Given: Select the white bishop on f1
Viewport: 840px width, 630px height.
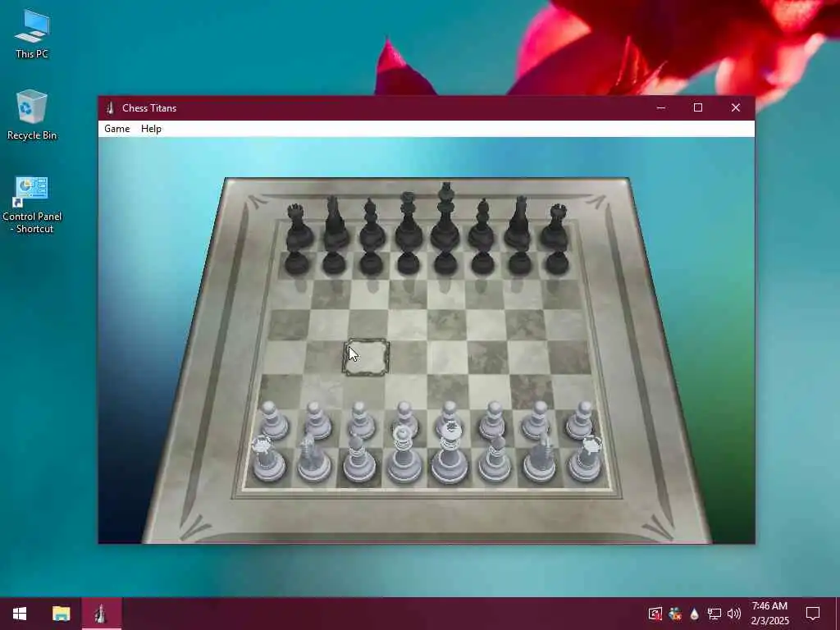Looking at the screenshot, I should 495,458.
